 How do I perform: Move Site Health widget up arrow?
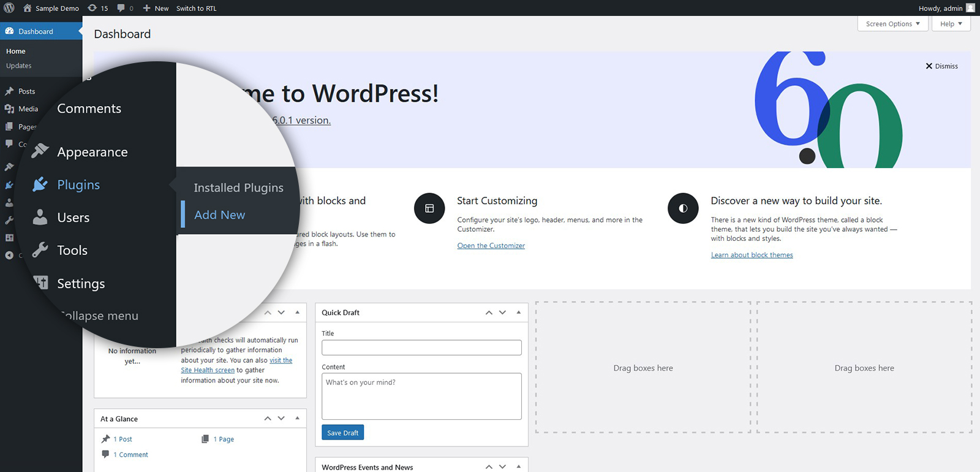click(x=268, y=313)
